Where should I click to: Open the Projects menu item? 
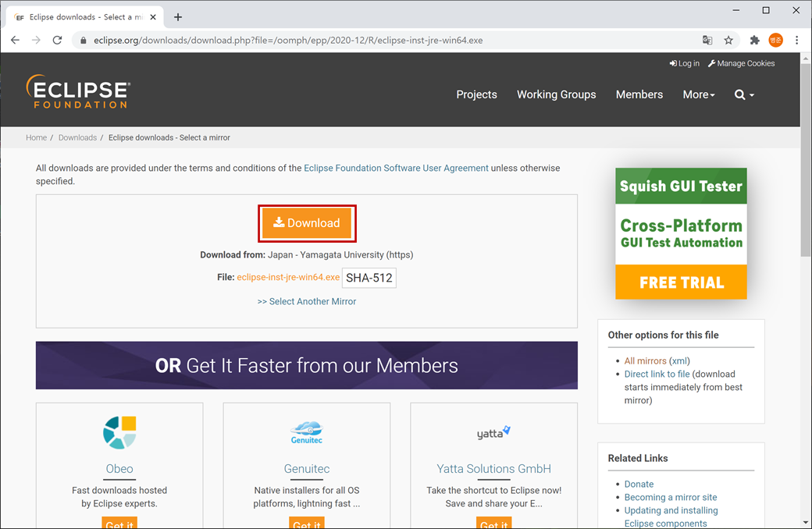(476, 94)
